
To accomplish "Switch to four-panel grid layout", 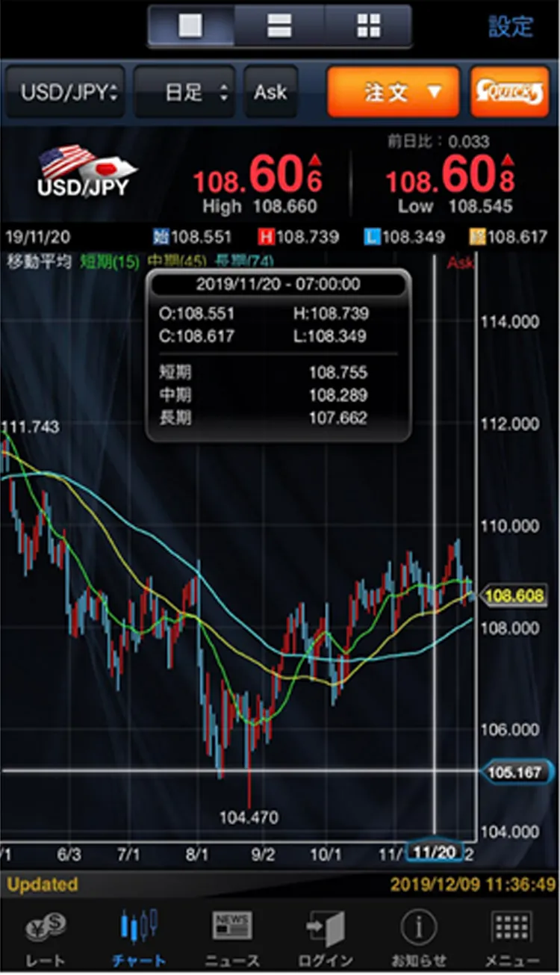I will tap(368, 26).
